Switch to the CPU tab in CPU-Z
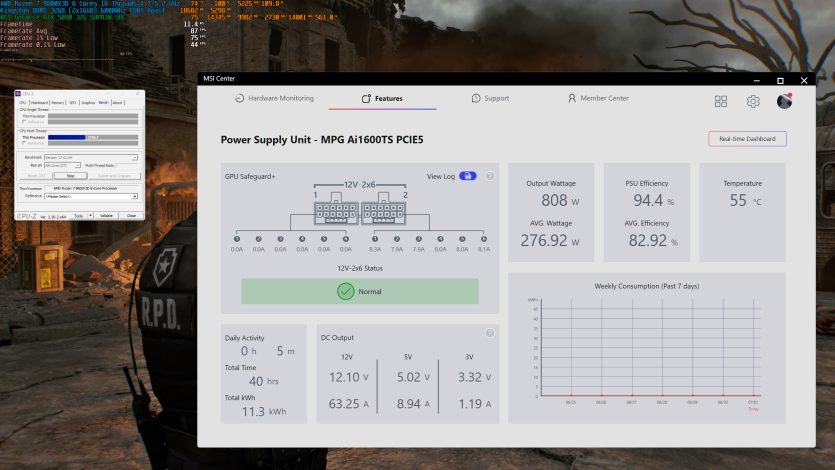 (x=22, y=103)
